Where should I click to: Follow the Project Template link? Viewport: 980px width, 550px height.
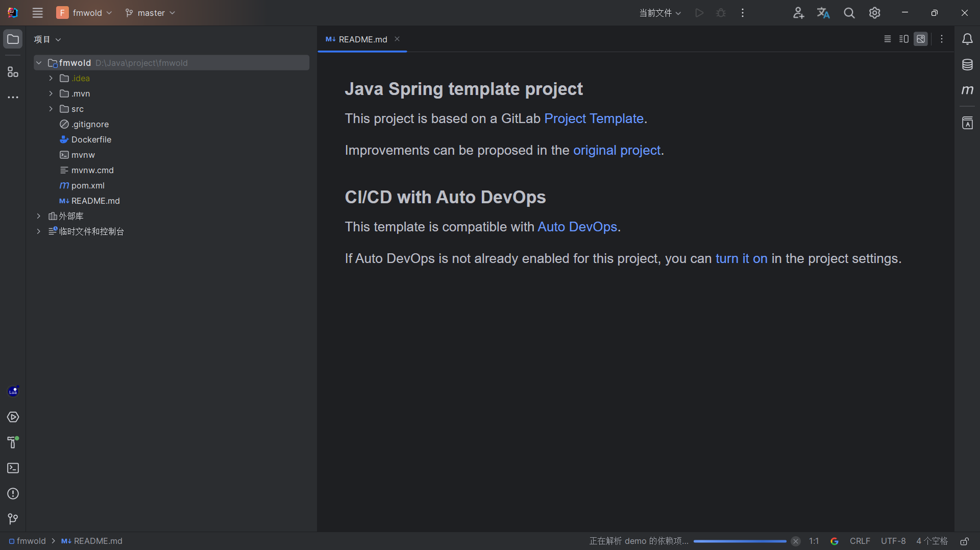coord(594,118)
